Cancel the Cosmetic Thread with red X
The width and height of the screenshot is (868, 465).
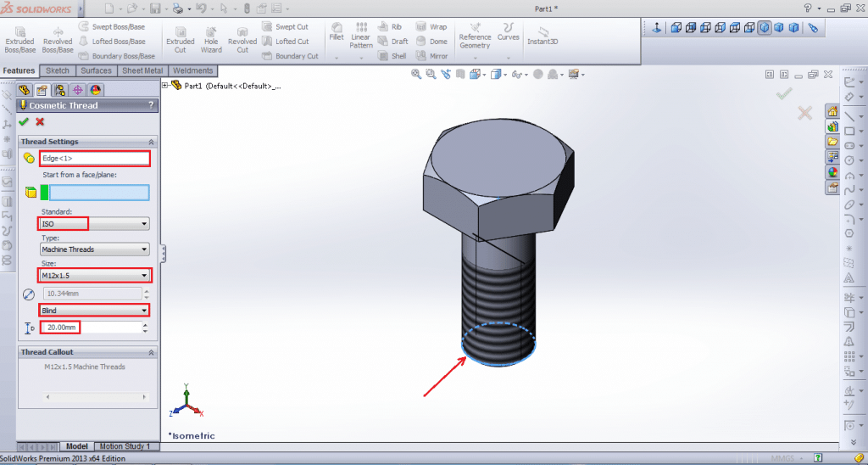(x=40, y=121)
